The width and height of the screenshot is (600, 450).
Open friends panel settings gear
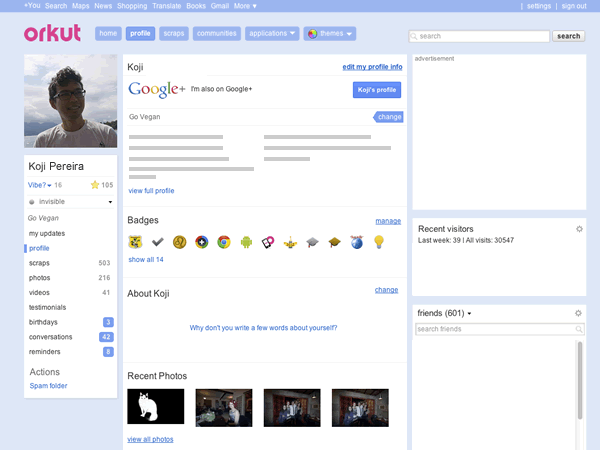[x=578, y=313]
